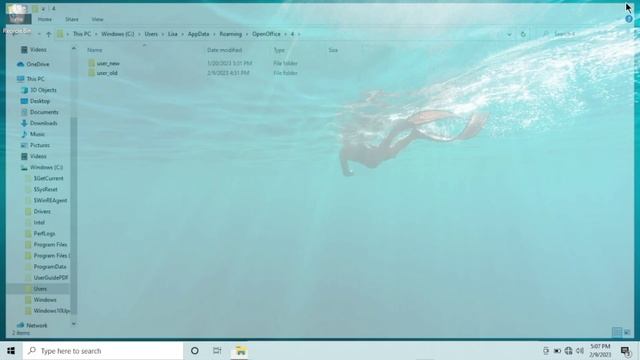Open OneDrive in the navigation pane
This screenshot has height=360, width=640.
click(38, 64)
